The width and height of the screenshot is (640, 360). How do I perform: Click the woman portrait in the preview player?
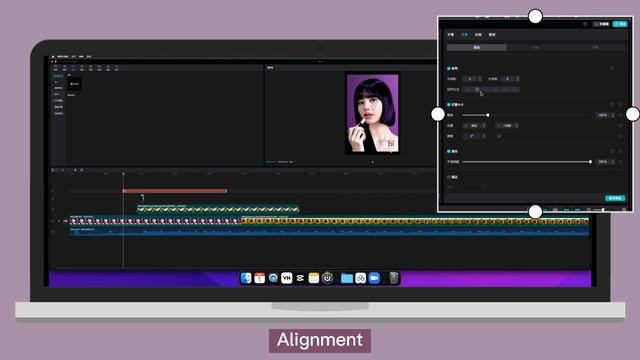coord(372,113)
